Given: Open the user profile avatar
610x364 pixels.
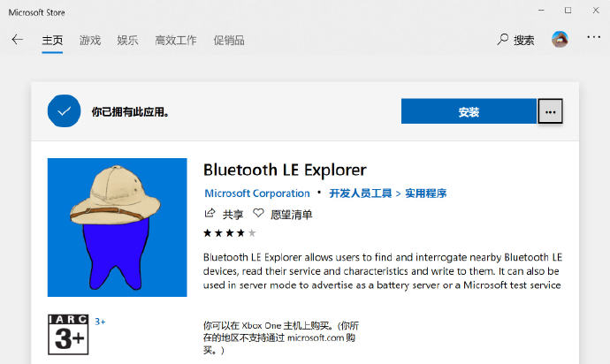Looking at the screenshot, I should pyautogui.click(x=560, y=39).
